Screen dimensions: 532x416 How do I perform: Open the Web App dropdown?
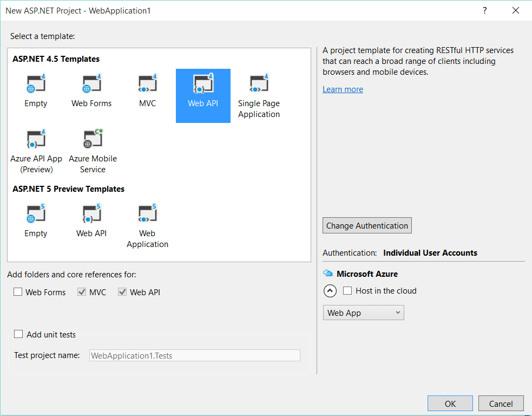[363, 313]
